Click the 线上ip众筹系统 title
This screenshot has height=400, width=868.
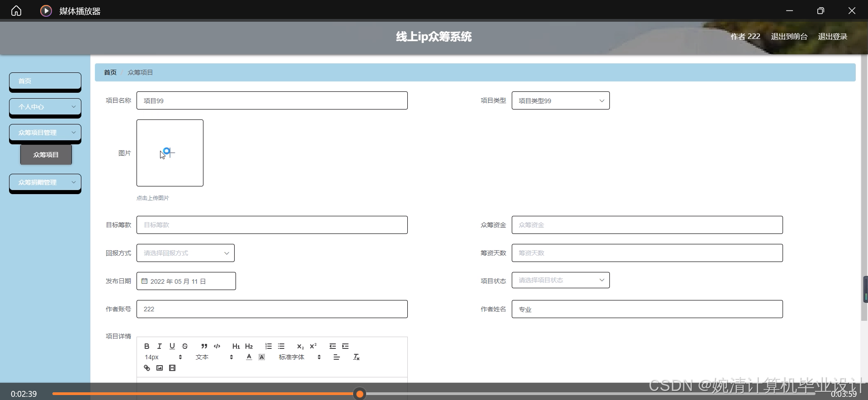434,37
